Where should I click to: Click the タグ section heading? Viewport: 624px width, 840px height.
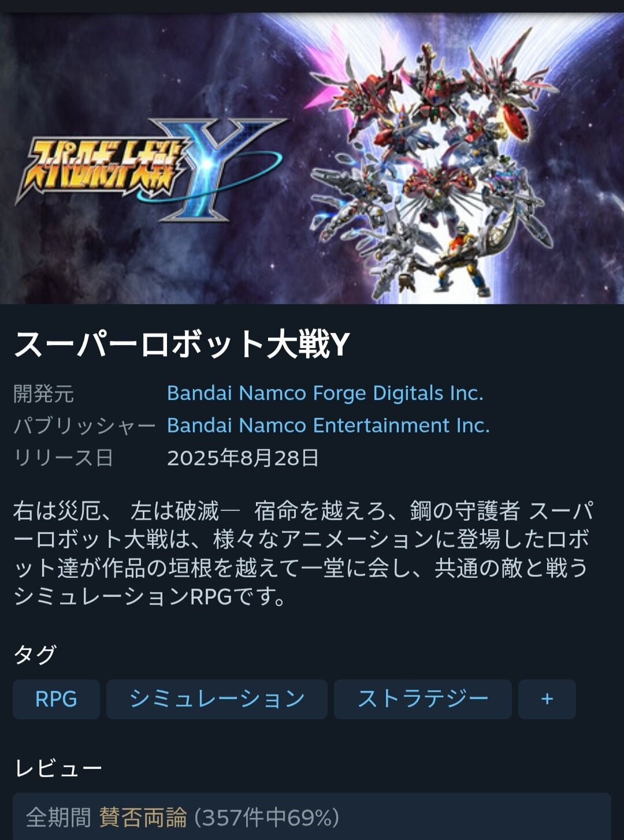click(x=35, y=655)
